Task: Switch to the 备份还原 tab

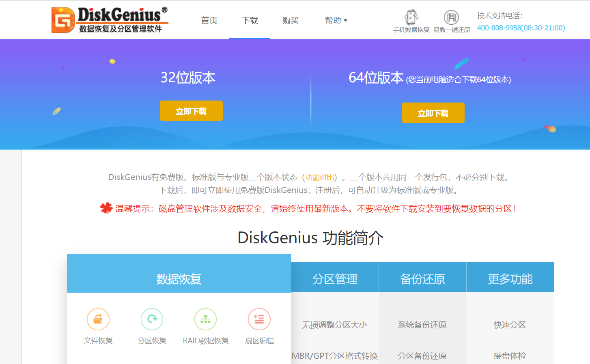Action: click(x=422, y=277)
